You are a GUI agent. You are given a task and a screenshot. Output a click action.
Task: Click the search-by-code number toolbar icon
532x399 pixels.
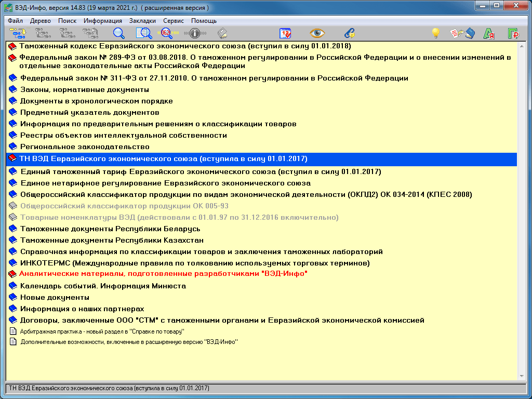coord(167,33)
